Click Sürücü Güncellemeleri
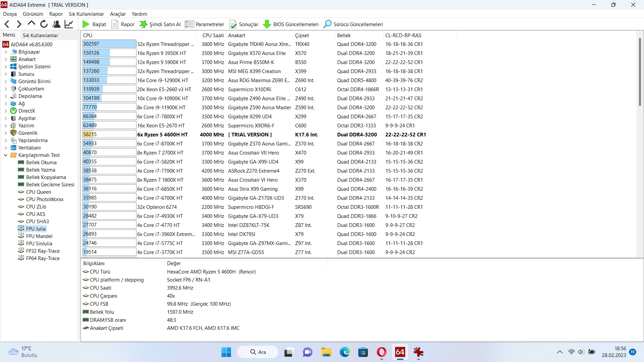This screenshot has height=362, width=644. tap(353, 24)
